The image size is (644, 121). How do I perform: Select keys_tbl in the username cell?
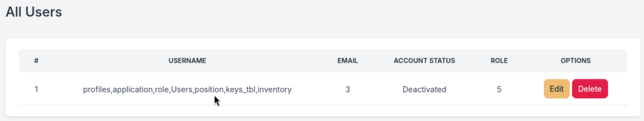point(240,90)
